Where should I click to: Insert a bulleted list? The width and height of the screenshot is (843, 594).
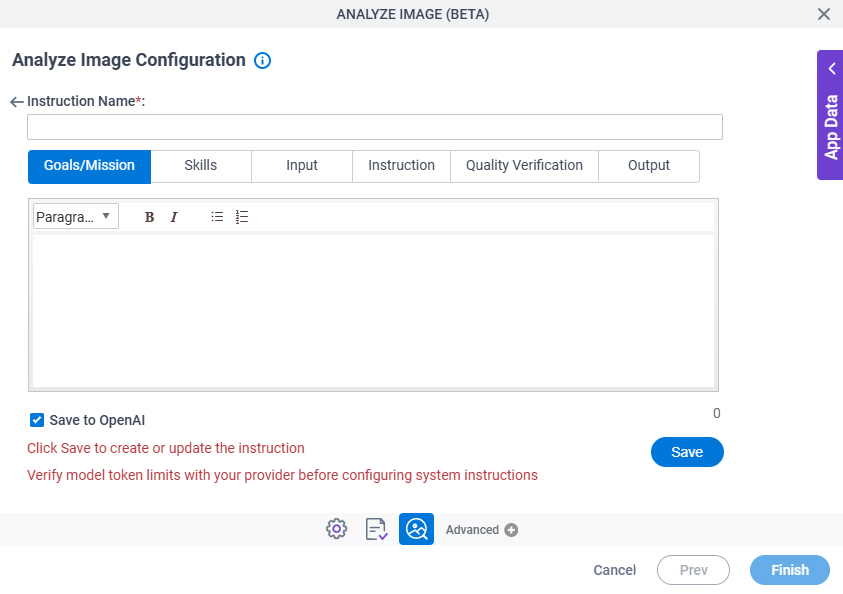click(217, 217)
